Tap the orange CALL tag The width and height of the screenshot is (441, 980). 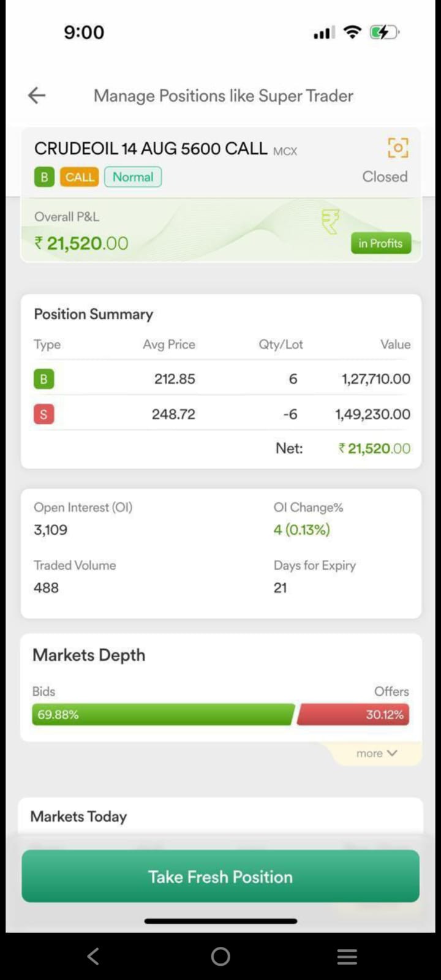80,177
